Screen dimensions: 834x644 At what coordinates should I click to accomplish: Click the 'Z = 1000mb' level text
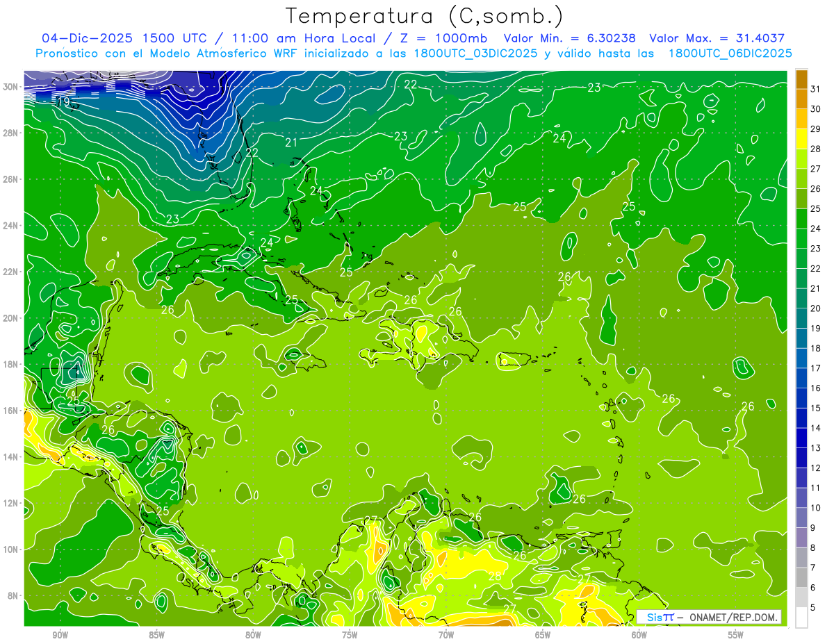pos(443,38)
